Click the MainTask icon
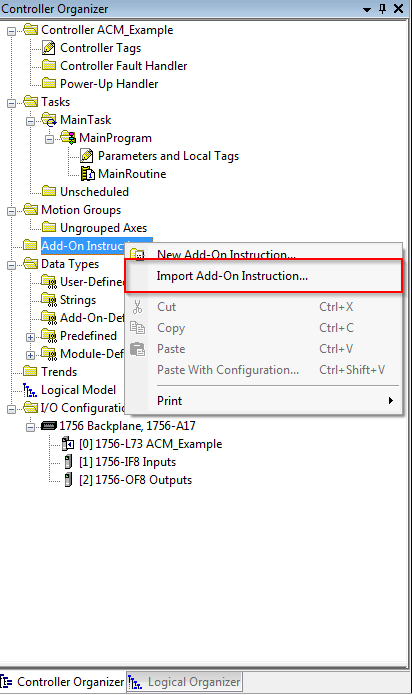412x695 pixels. click(49, 120)
